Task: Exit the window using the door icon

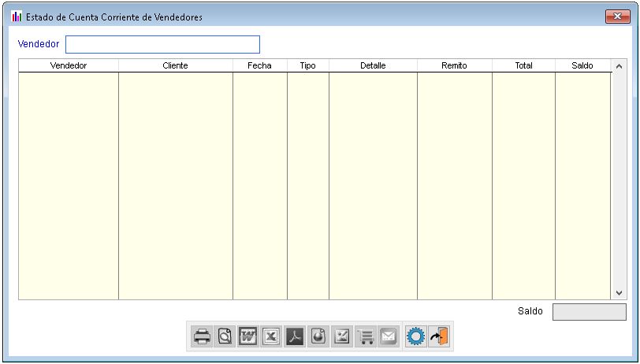Action: pos(440,336)
